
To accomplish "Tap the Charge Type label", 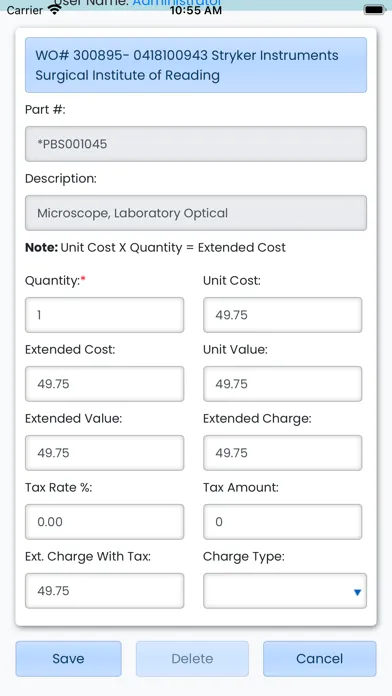I will point(244,557).
